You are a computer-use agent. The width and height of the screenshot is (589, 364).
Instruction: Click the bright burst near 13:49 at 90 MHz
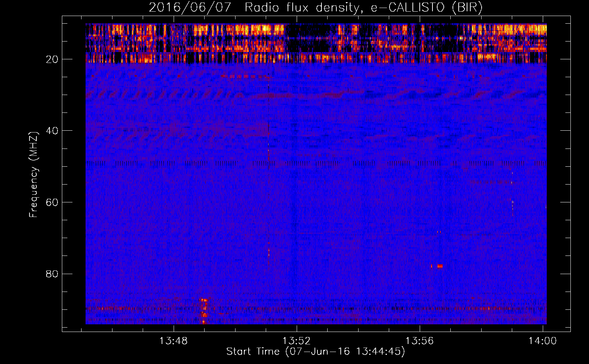click(204, 311)
